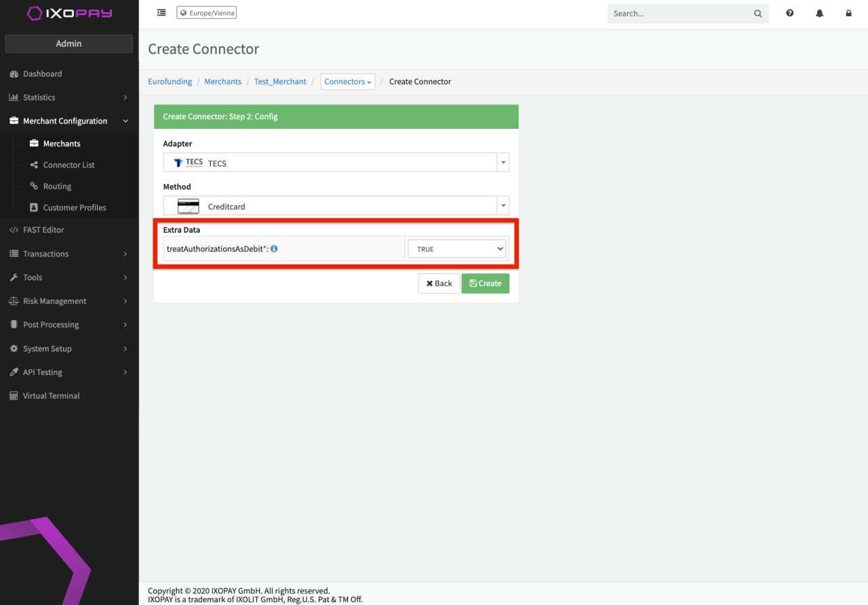
Task: Click the hamburger sidebar toggle icon
Action: 161,13
